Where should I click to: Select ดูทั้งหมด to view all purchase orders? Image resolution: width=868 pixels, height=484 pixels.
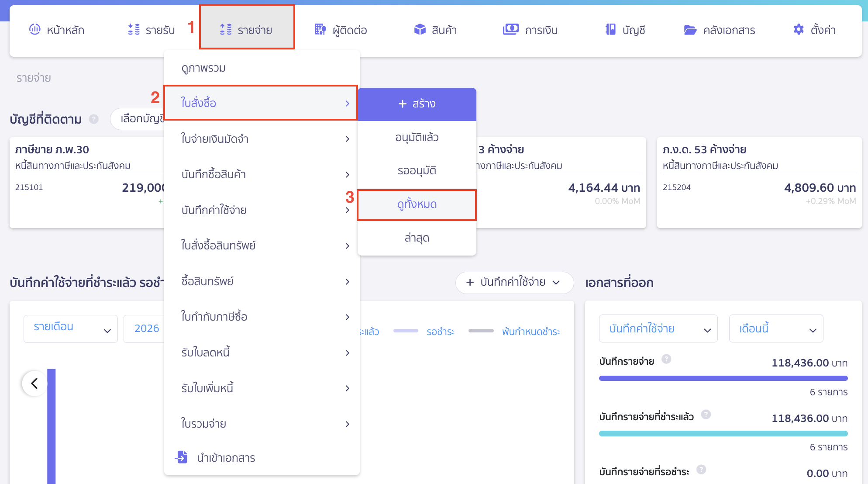click(x=417, y=204)
